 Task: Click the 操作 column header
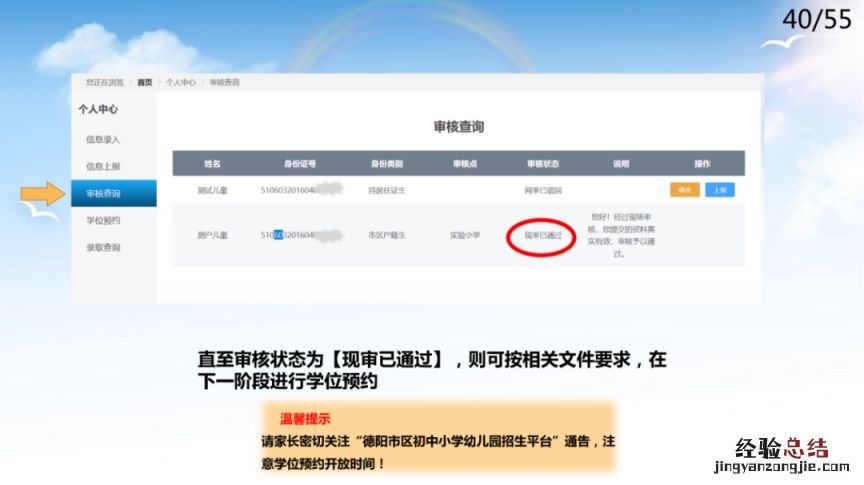tap(702, 164)
